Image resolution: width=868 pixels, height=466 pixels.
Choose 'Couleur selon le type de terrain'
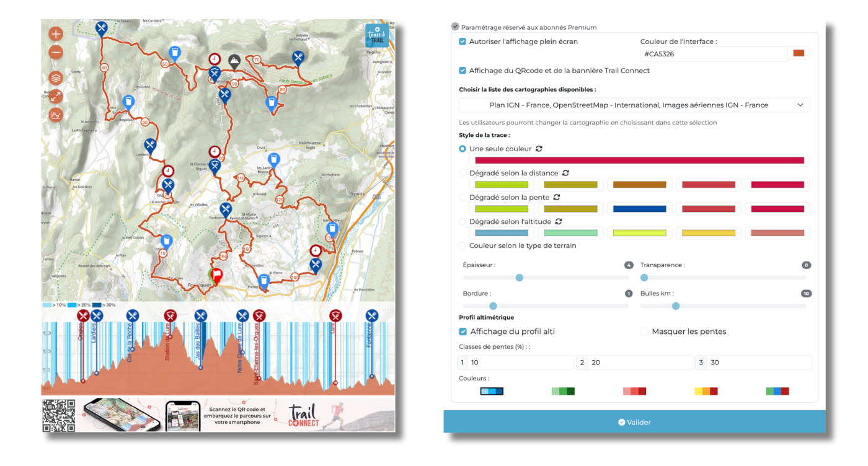click(x=463, y=245)
